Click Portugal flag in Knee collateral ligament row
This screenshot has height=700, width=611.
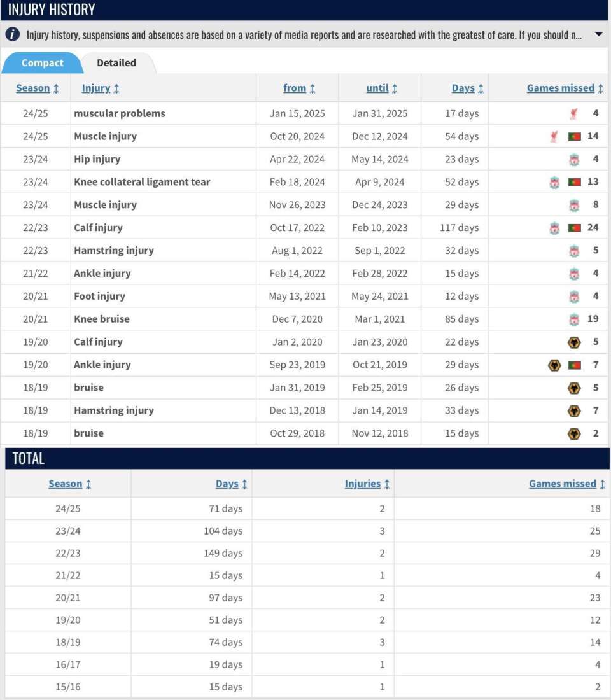pyautogui.click(x=574, y=182)
